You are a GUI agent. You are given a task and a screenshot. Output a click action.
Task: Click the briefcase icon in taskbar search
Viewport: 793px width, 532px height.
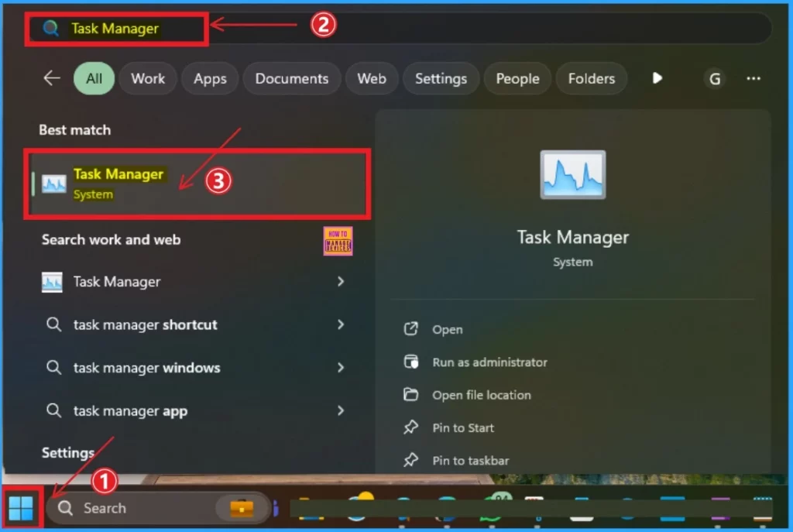point(242,508)
